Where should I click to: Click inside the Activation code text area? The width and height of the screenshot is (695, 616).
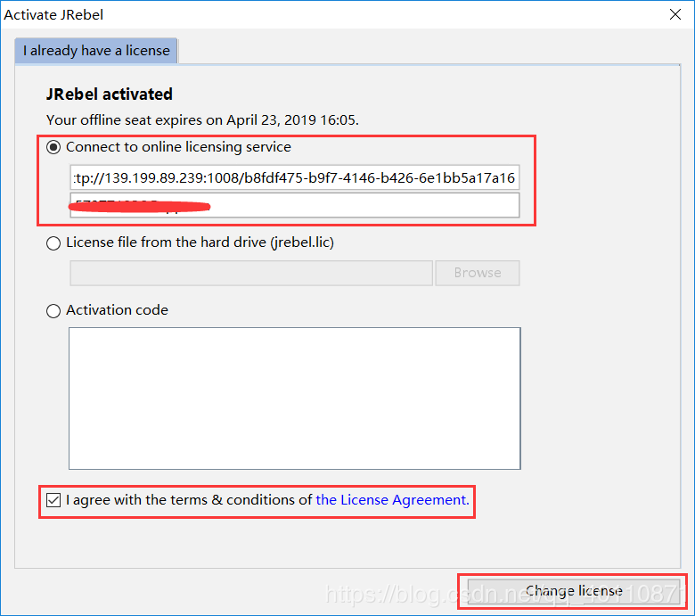[295, 398]
